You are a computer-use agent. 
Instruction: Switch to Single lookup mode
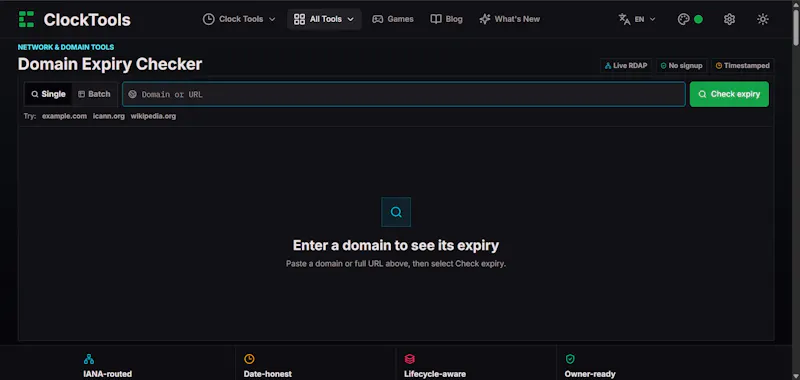pos(48,94)
